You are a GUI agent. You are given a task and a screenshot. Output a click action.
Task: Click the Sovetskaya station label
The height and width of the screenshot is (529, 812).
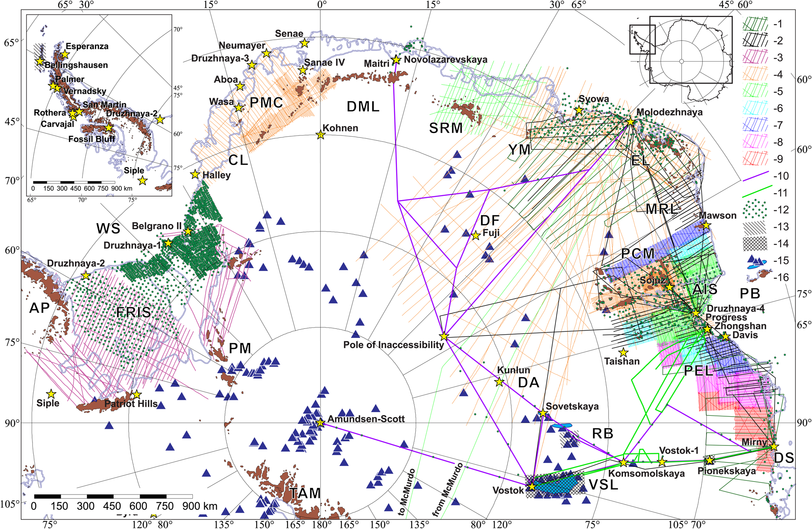pyautogui.click(x=572, y=406)
